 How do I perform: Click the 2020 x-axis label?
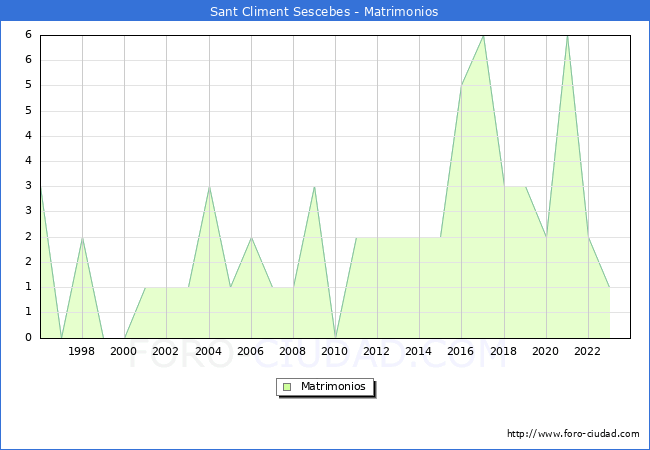pyautogui.click(x=545, y=351)
